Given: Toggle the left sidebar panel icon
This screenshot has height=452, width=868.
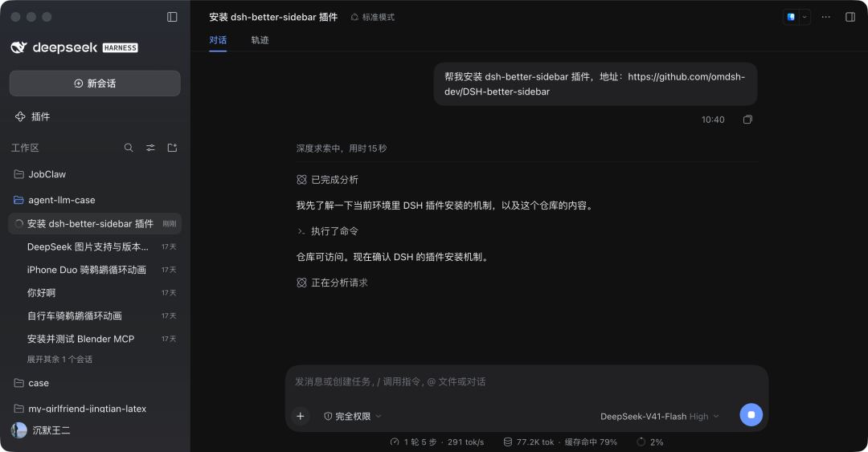Looking at the screenshot, I should 172,17.
